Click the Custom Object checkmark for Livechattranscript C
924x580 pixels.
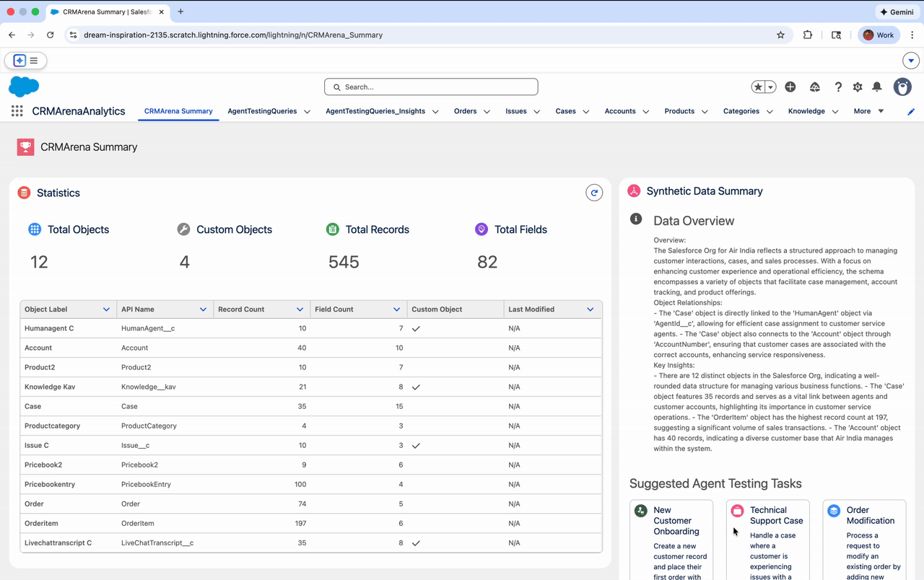pyautogui.click(x=416, y=543)
